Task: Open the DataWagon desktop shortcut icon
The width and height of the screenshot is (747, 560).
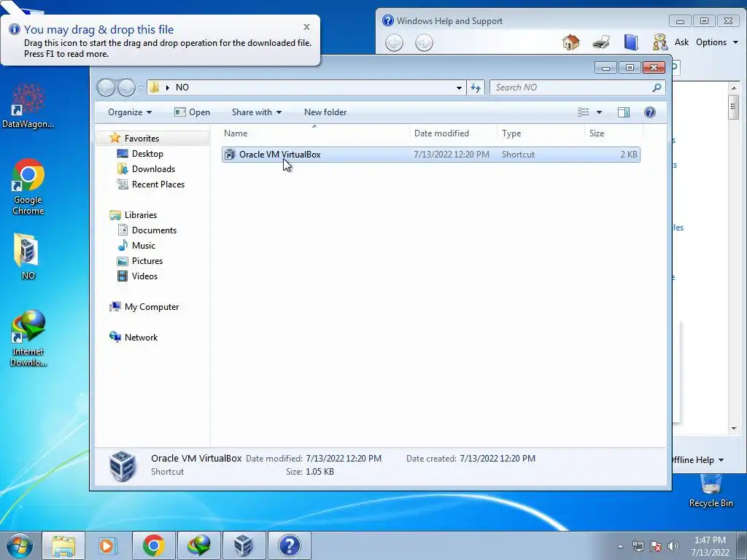Action: [28, 106]
